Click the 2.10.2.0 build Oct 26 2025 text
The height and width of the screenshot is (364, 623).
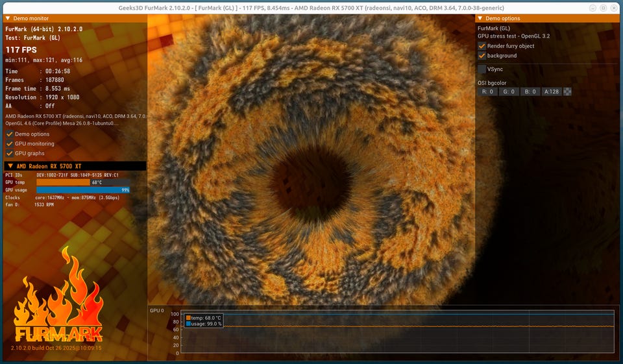point(56,348)
